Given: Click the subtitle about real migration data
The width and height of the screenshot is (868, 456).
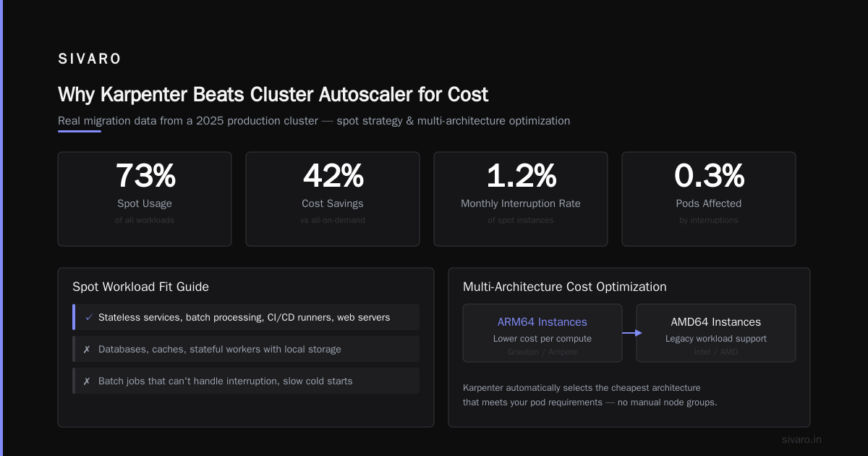Looking at the screenshot, I should 314,121.
